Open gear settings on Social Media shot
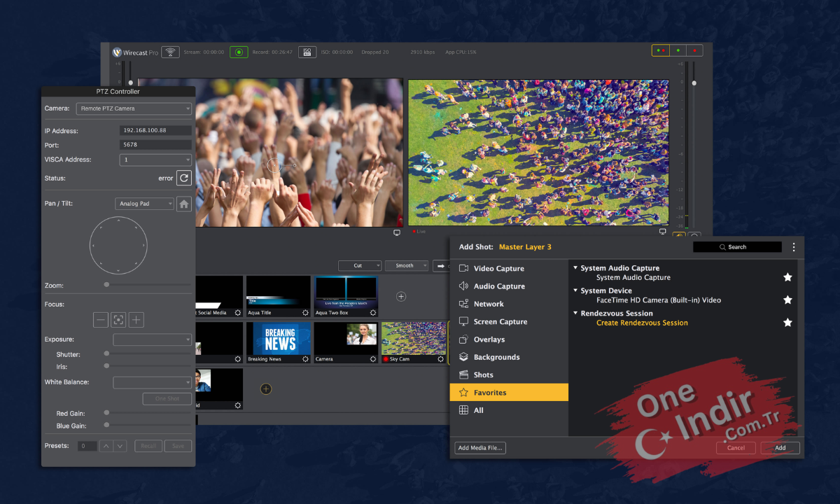Image resolution: width=840 pixels, height=504 pixels. click(x=238, y=313)
